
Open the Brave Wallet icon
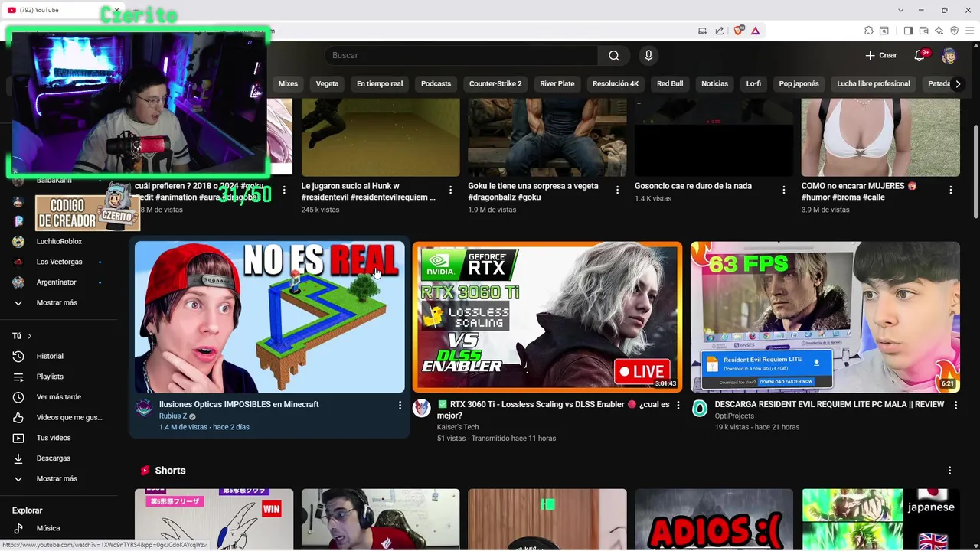tap(923, 31)
